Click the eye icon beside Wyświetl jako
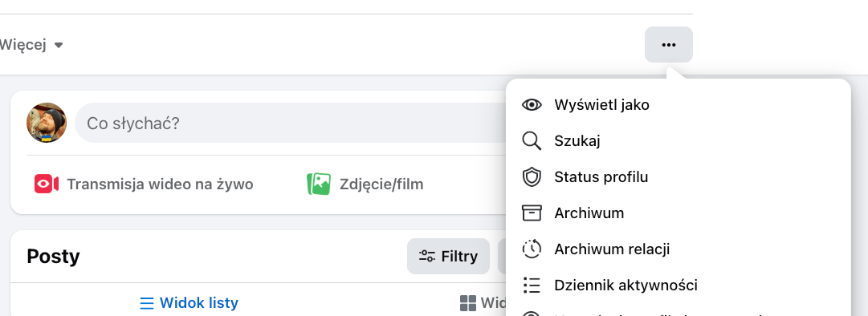This screenshot has width=868, height=316. tap(532, 104)
